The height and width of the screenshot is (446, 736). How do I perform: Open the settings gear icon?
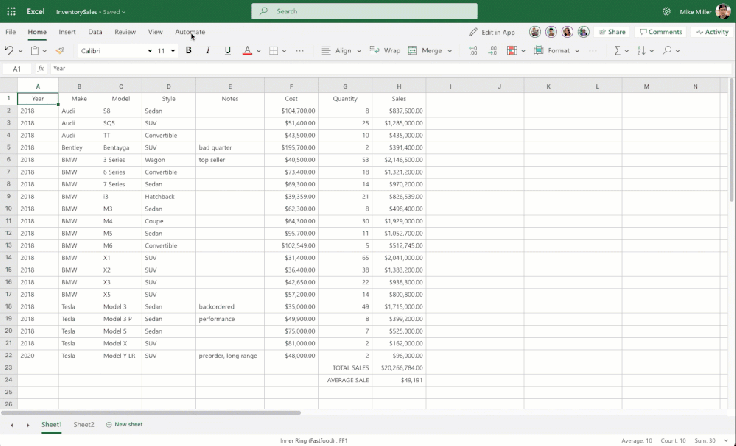coord(666,11)
